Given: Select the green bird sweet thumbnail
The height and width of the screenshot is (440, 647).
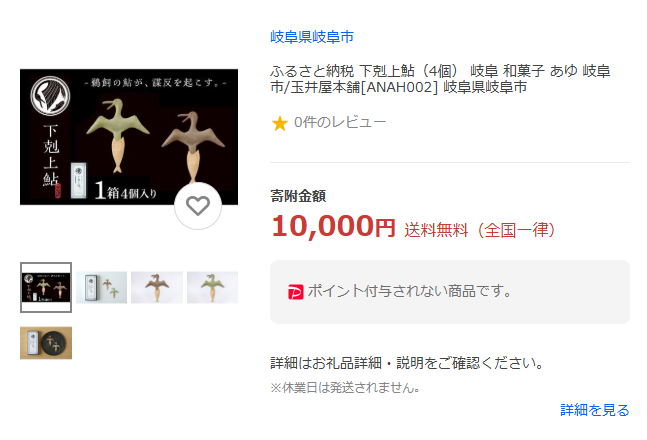Looking at the screenshot, I should click(213, 287).
